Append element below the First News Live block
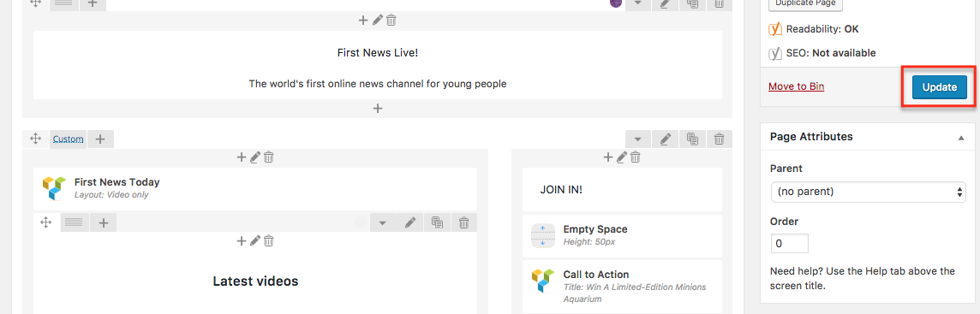Image resolution: width=980 pixels, height=314 pixels. point(378,108)
